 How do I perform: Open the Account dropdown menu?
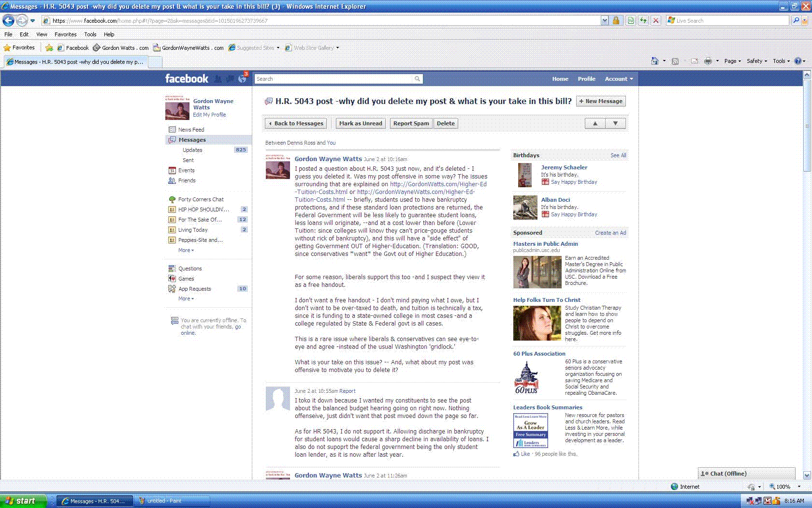[x=619, y=79]
